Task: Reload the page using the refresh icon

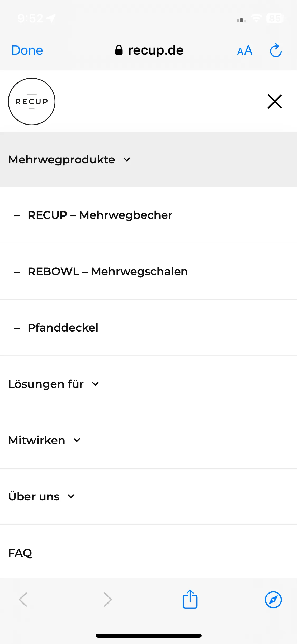Action: pos(276,50)
